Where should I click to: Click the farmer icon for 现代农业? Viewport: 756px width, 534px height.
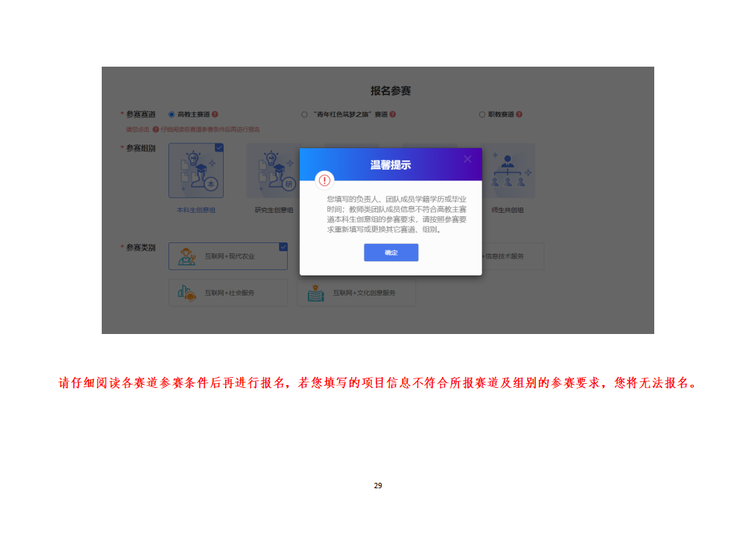tap(187, 256)
